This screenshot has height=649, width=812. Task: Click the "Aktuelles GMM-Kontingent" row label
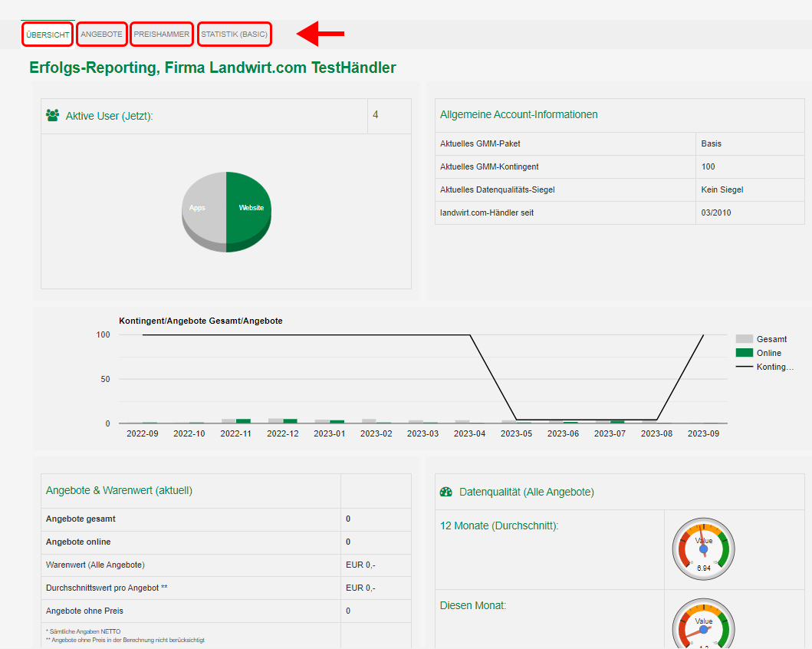point(489,166)
